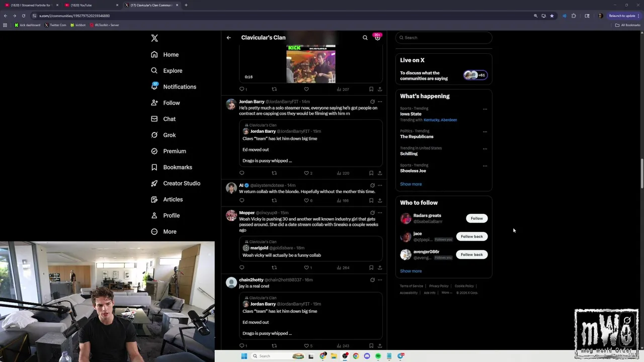Screen dimensions: 644x362
Task: Click back arrow next to Clavicular's Clan
Action: tap(228, 38)
